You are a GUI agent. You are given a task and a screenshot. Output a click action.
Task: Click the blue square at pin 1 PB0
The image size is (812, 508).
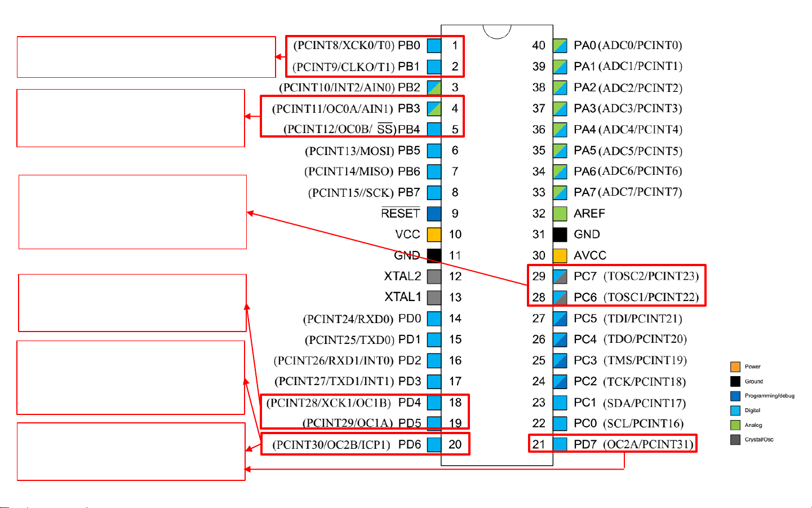click(x=434, y=45)
